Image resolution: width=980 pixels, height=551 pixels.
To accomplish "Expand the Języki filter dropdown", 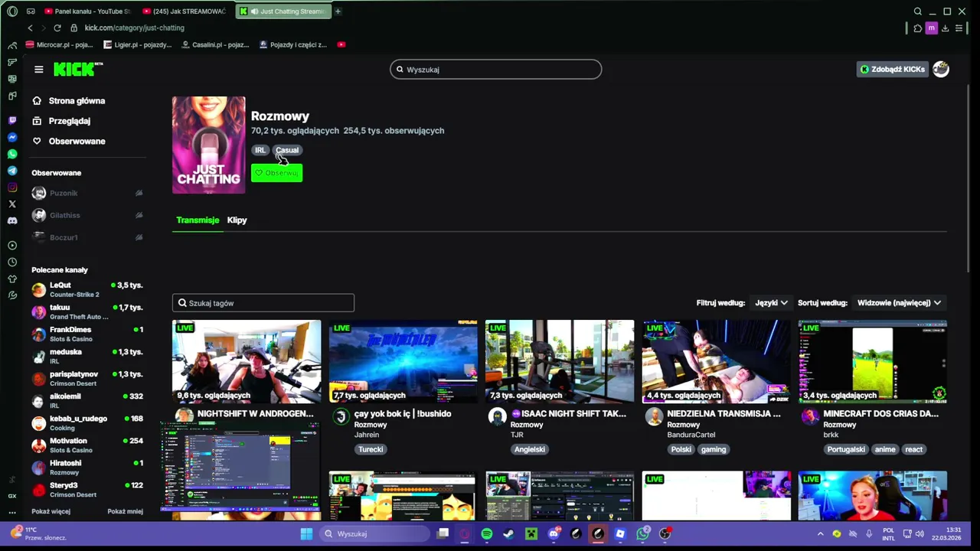I will [770, 303].
